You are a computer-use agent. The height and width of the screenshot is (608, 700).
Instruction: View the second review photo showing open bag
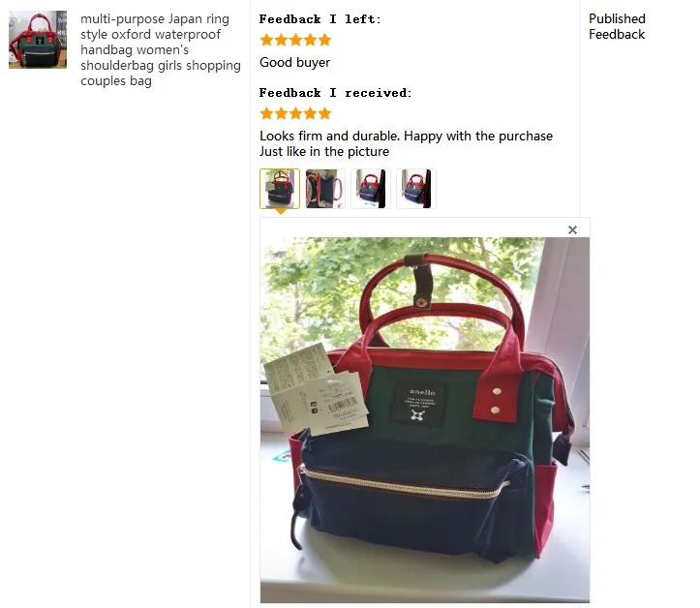point(325,189)
